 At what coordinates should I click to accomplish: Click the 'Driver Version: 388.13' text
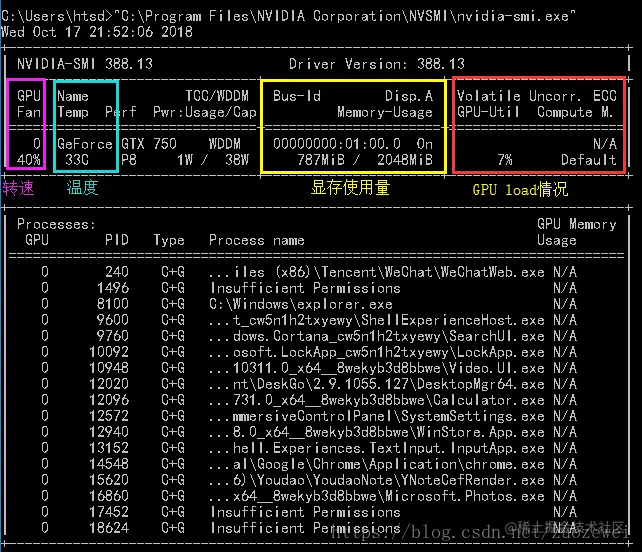pos(377,64)
